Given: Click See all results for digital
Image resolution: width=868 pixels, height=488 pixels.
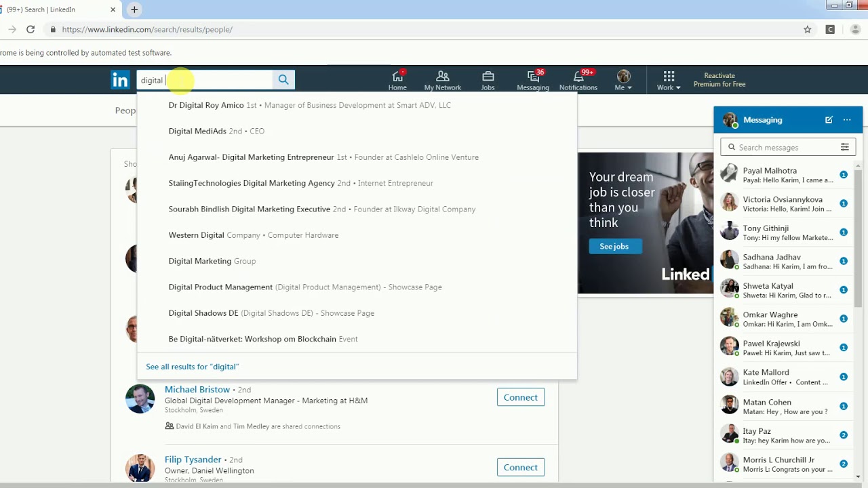Looking at the screenshot, I should coord(193,367).
